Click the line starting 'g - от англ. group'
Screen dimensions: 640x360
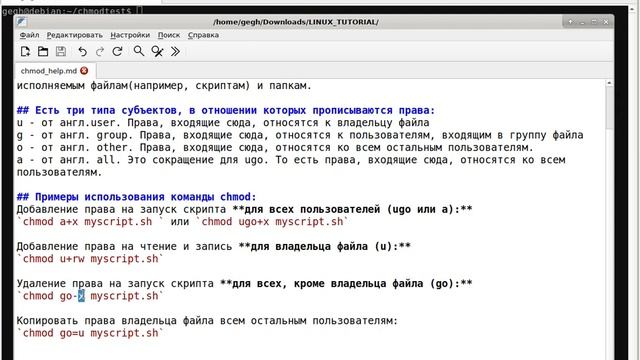tap(300, 135)
